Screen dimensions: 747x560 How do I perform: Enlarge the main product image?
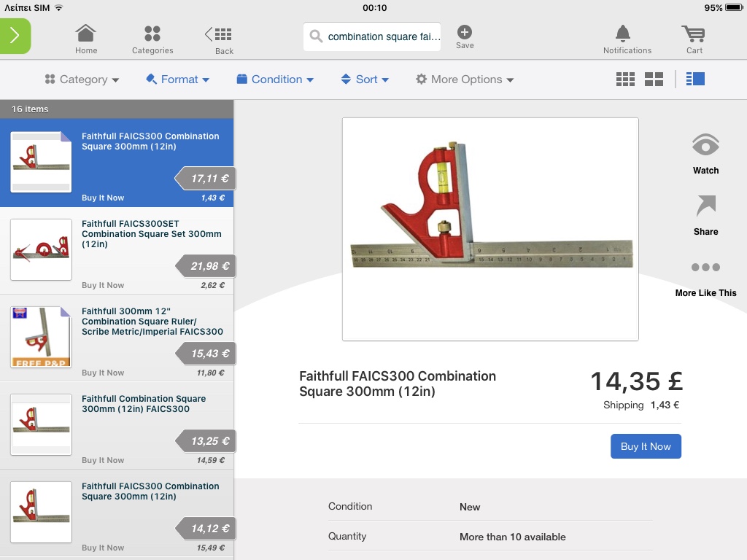[490, 229]
